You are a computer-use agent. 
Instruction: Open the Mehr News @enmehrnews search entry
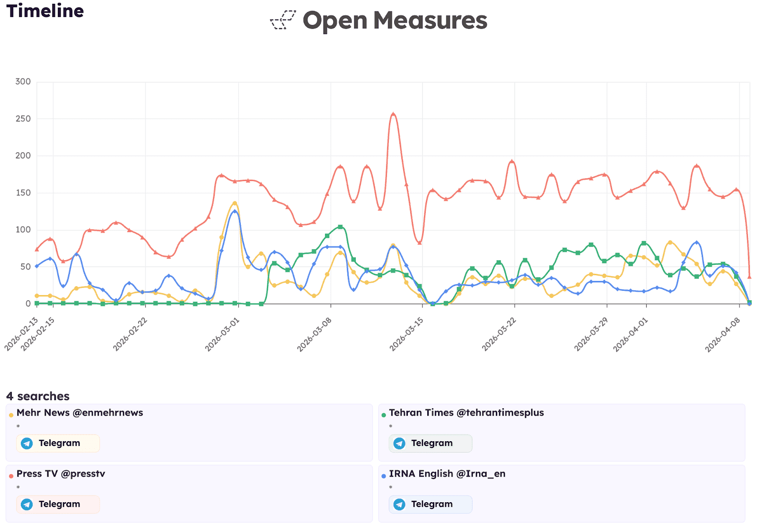(x=79, y=413)
